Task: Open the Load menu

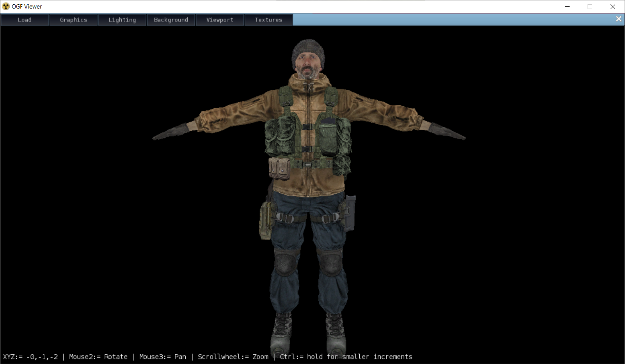Action: [x=25, y=20]
